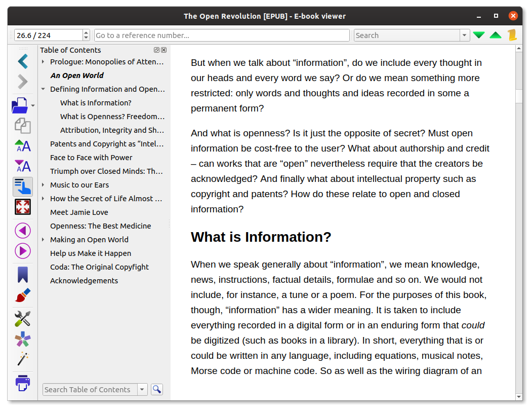Image resolution: width=532 pixels, height=410 pixels.
Task: Decrease font size with smaller A icon
Action: click(x=22, y=166)
